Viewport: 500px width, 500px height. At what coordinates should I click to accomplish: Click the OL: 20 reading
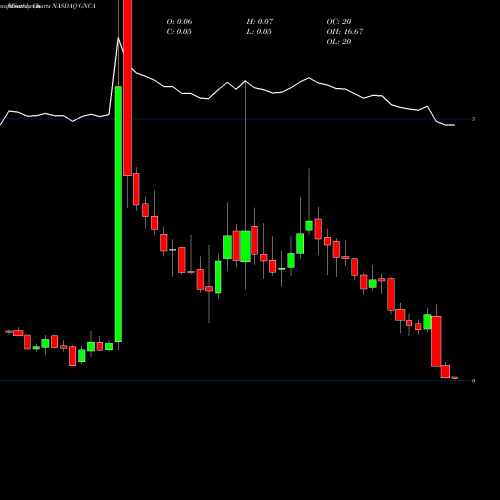339,42
